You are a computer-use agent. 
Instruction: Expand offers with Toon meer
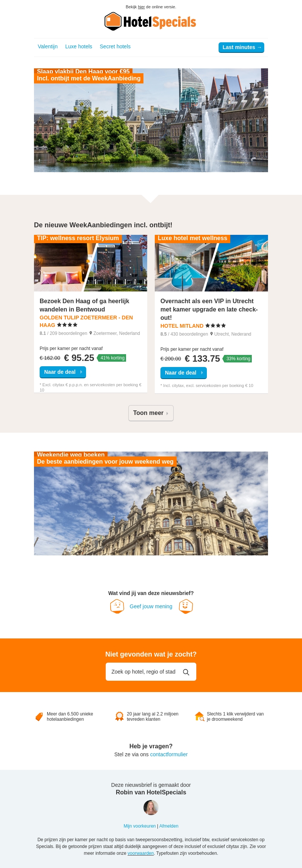tap(151, 413)
